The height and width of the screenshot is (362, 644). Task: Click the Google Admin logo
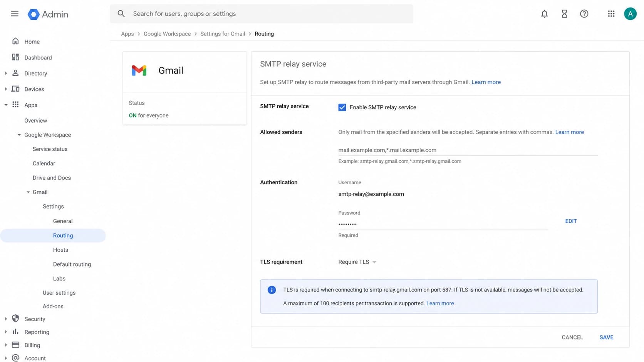[48, 14]
